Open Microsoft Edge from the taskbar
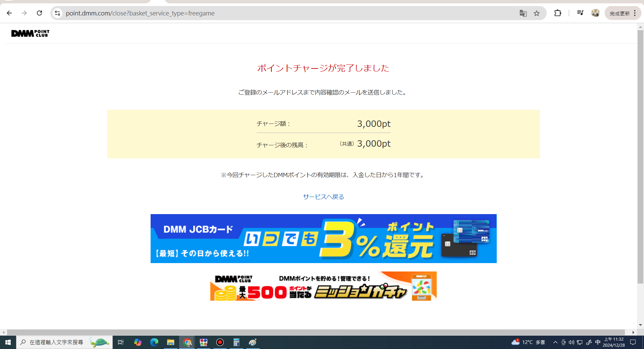 coord(154,342)
